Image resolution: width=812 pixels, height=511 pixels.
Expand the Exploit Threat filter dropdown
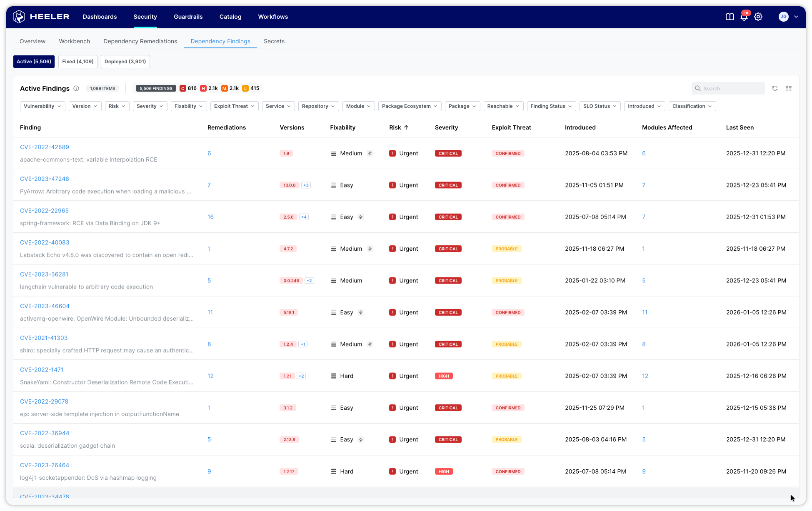[234, 106]
